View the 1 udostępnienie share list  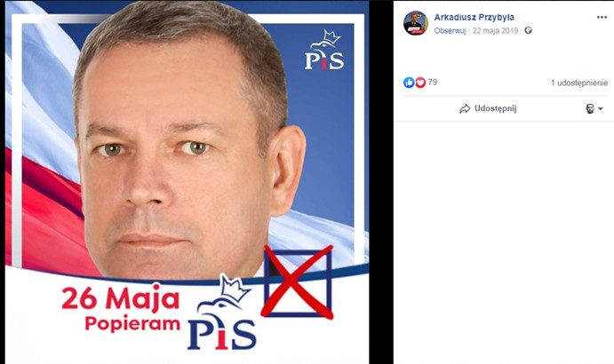(579, 83)
